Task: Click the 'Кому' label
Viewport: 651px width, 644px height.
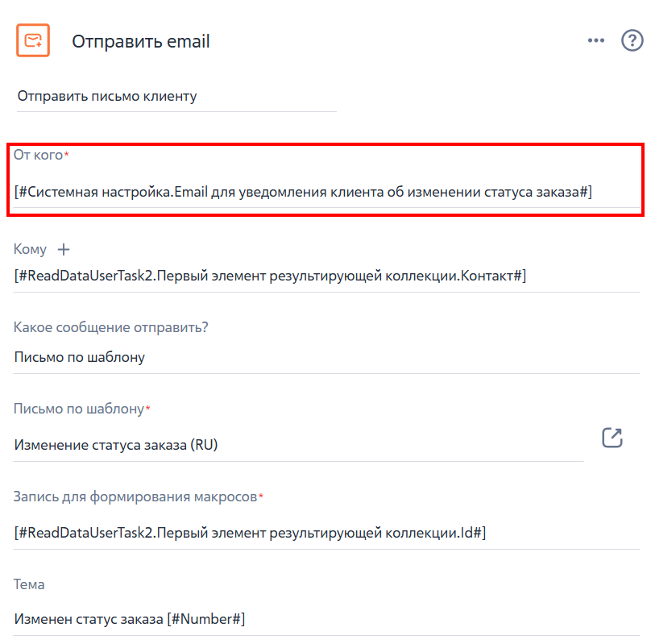Action: click(x=30, y=249)
